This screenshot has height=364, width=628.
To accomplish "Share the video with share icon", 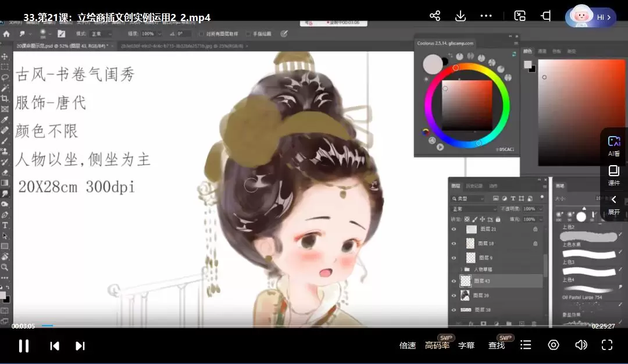I will [x=435, y=16].
